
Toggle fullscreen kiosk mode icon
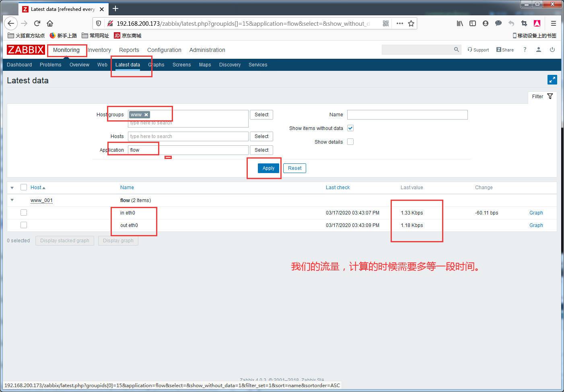[x=552, y=80]
